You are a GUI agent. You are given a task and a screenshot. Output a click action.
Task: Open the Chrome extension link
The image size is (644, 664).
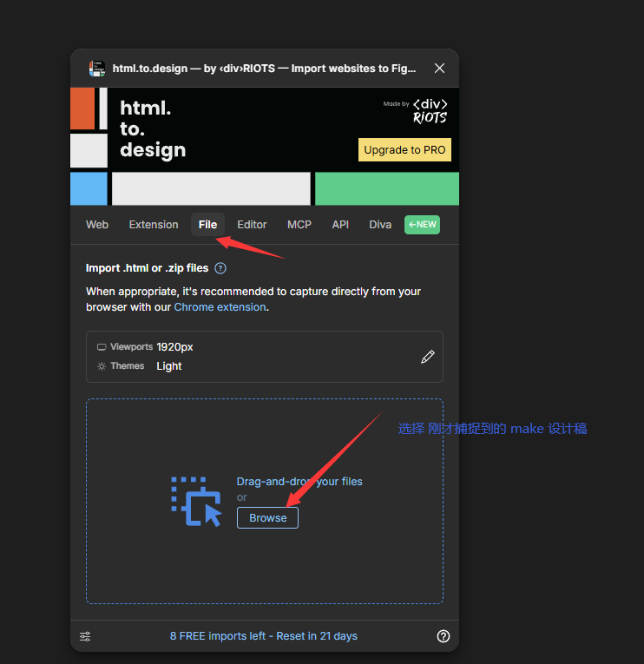tap(220, 307)
